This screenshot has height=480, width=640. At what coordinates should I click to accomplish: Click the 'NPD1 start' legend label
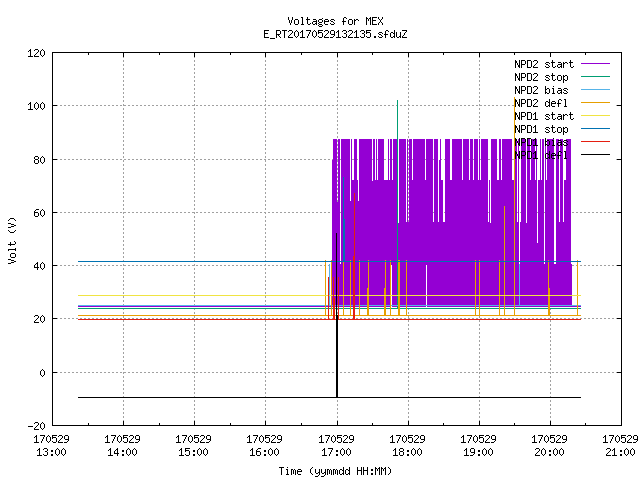(x=544, y=116)
